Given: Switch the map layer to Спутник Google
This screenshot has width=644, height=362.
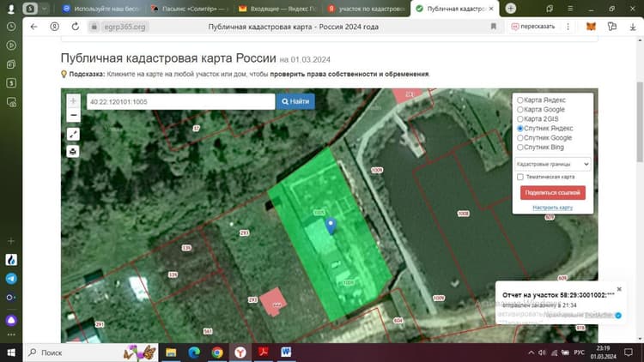Looking at the screenshot, I should click(520, 138).
